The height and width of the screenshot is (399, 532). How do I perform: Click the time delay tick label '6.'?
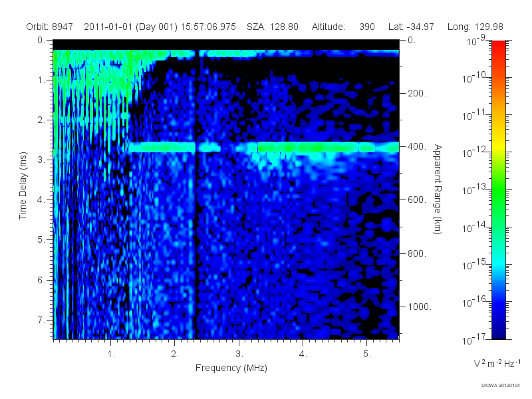[41, 280]
